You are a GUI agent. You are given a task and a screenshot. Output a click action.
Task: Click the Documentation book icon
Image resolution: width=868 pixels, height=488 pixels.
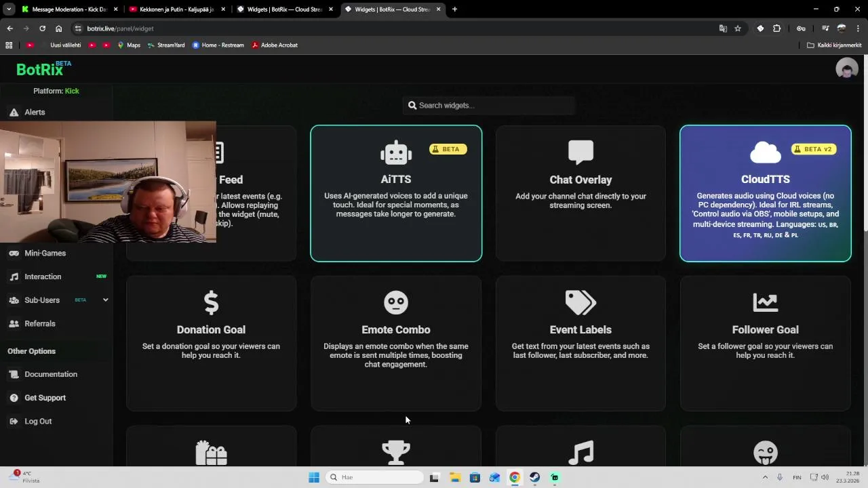[14, 374]
